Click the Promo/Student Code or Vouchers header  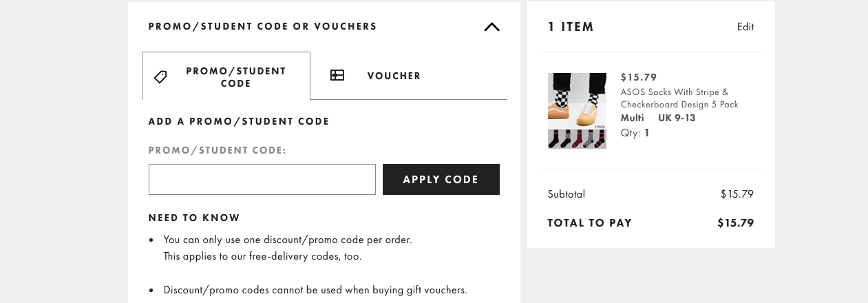click(263, 27)
